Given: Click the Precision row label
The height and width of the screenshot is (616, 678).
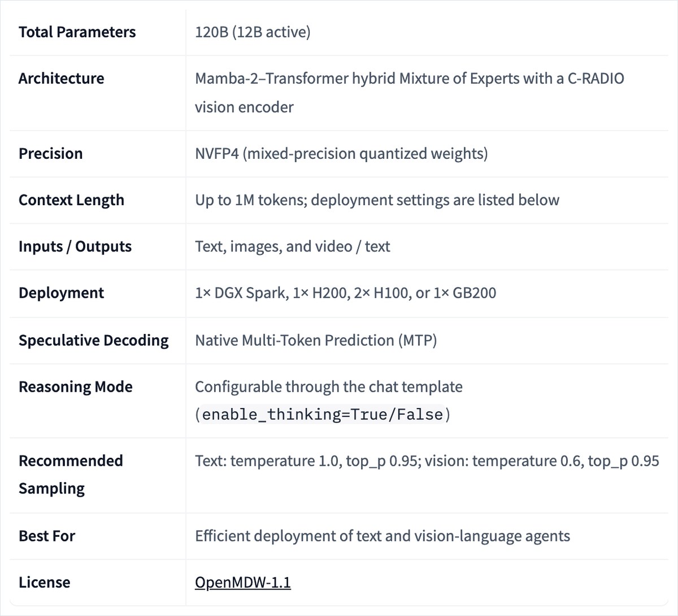Looking at the screenshot, I should pos(50,153).
